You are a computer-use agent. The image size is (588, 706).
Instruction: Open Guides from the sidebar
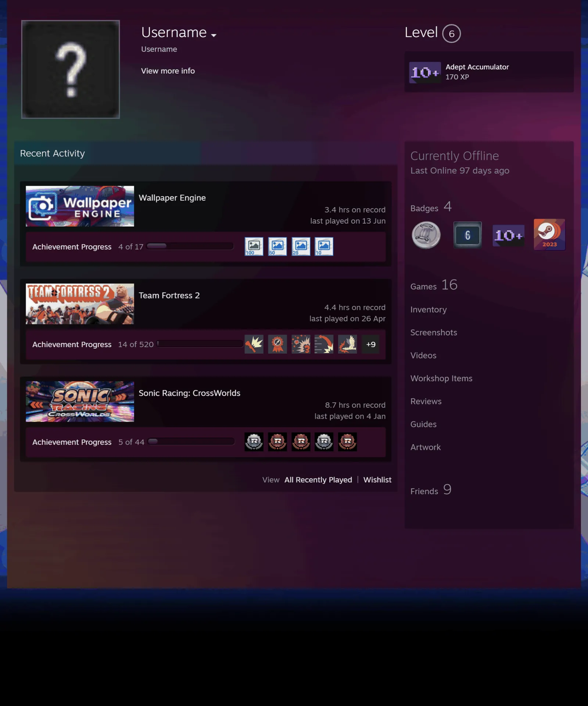click(423, 424)
